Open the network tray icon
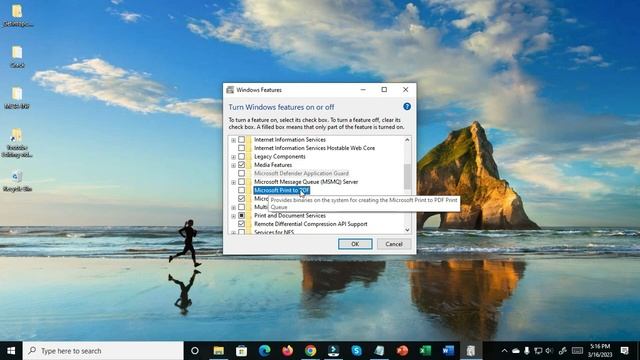 [x=538, y=351]
